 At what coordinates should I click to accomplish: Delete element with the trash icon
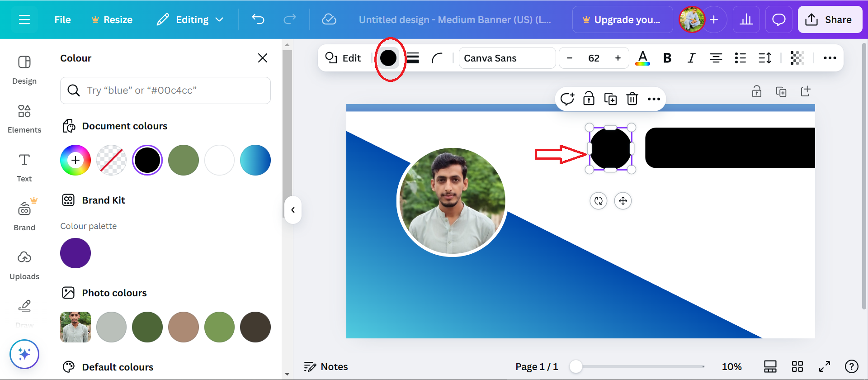click(632, 99)
